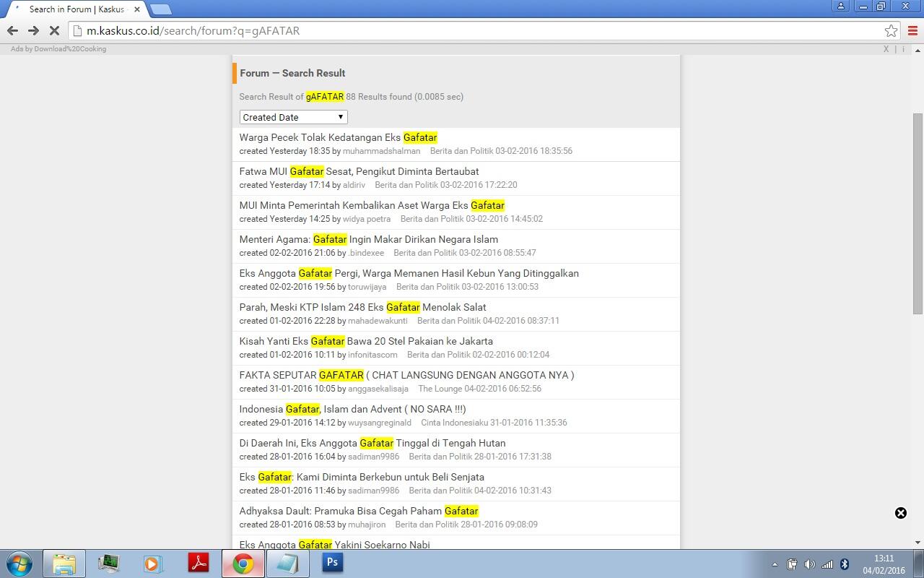View user 'widya poetra' profile

coord(367,219)
